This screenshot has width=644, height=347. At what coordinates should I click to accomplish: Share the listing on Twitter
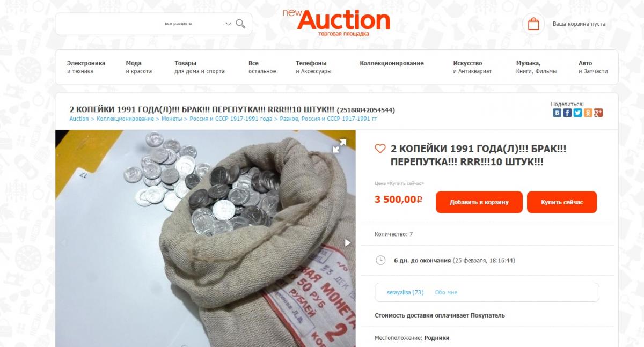[577, 113]
